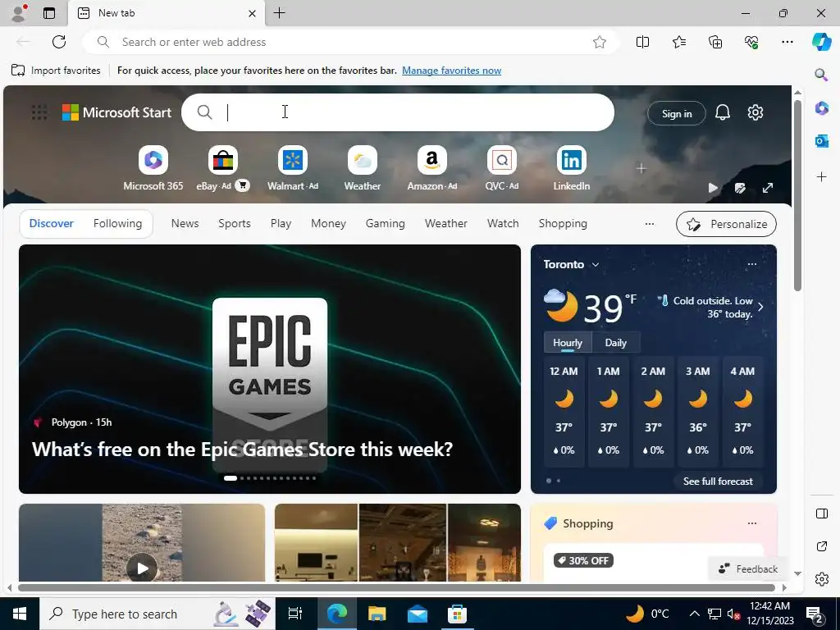Screen dimensions: 840x630
Task: Open more feed categories ellipsis
Action: (650, 224)
